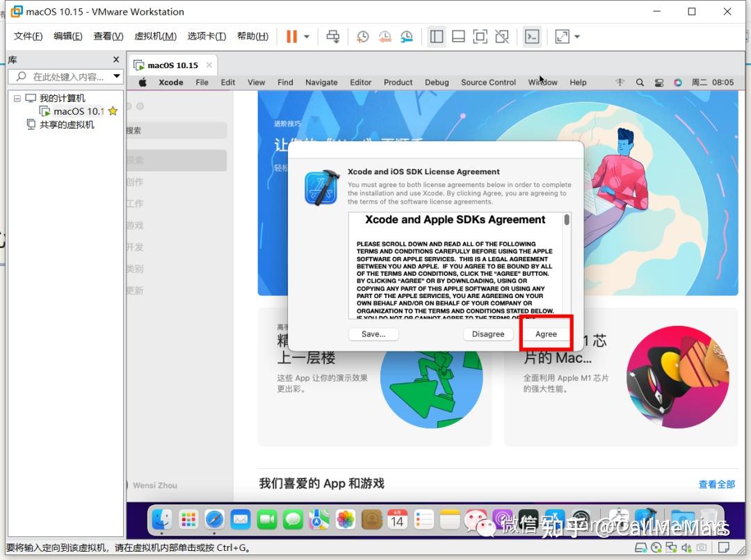Switch to the macOS 10.15 tab
This screenshot has width=751, height=560.
(x=172, y=65)
